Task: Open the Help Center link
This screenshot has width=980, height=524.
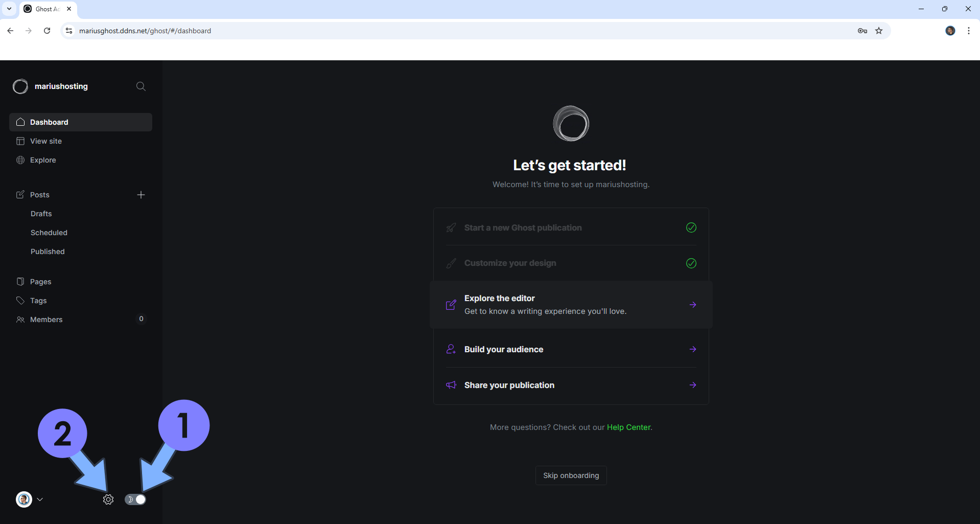Action: (629, 427)
